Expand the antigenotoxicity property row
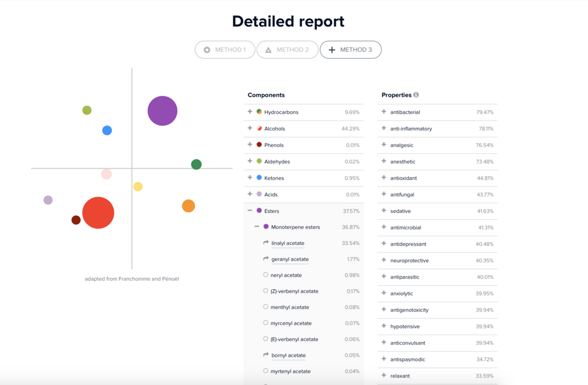Image resolution: width=588 pixels, height=385 pixels. 384,310
